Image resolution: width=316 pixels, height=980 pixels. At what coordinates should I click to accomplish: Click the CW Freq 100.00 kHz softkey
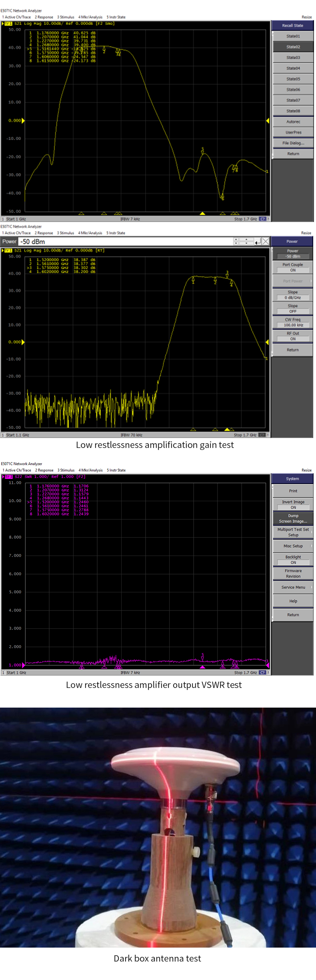click(x=292, y=322)
